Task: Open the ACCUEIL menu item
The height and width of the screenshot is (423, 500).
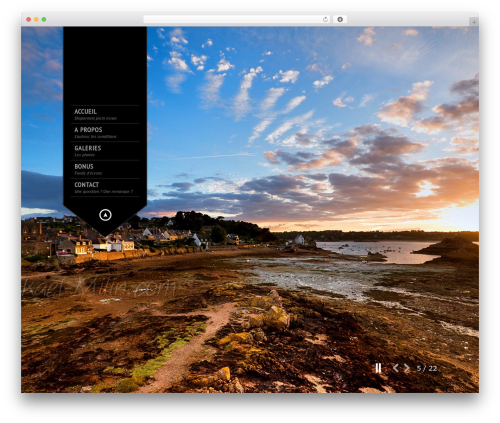Action: click(105, 114)
